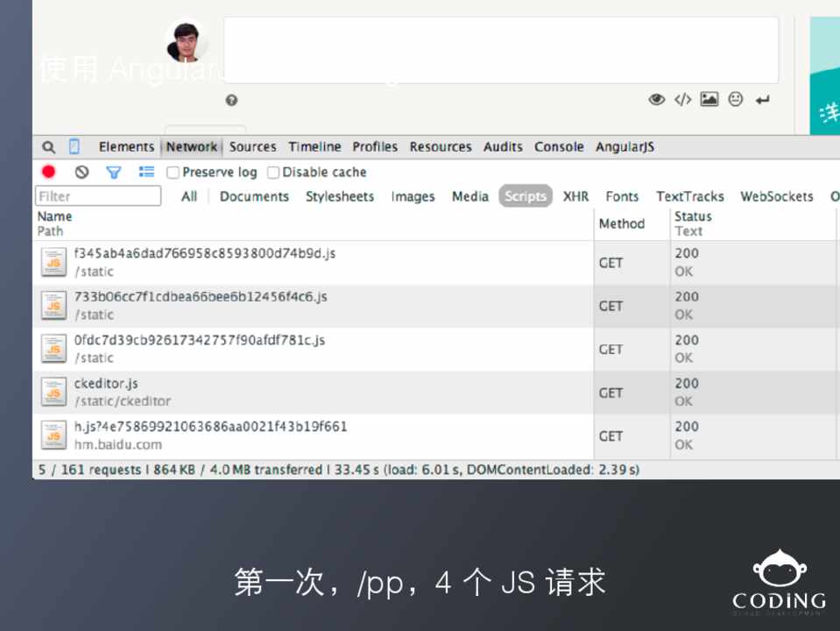
Task: Enable the Preserve log checkbox
Action: 173,173
